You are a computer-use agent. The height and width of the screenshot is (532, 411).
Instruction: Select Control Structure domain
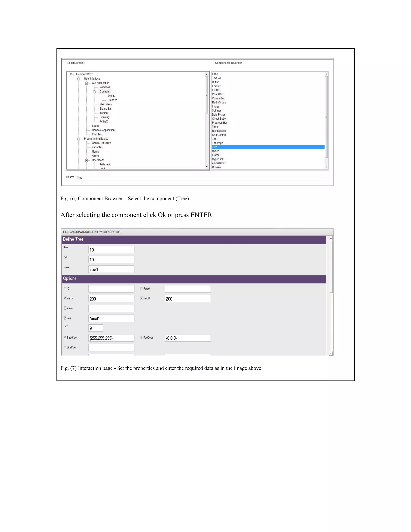(101, 143)
